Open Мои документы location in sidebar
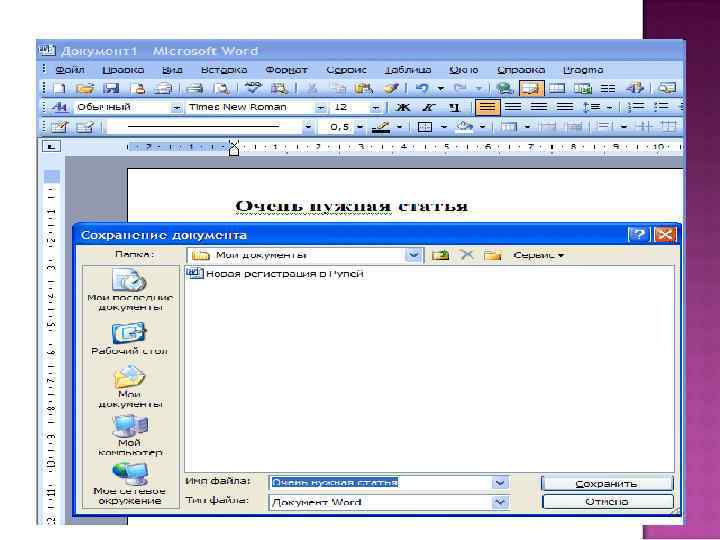The height and width of the screenshot is (540, 720). [x=130, y=387]
